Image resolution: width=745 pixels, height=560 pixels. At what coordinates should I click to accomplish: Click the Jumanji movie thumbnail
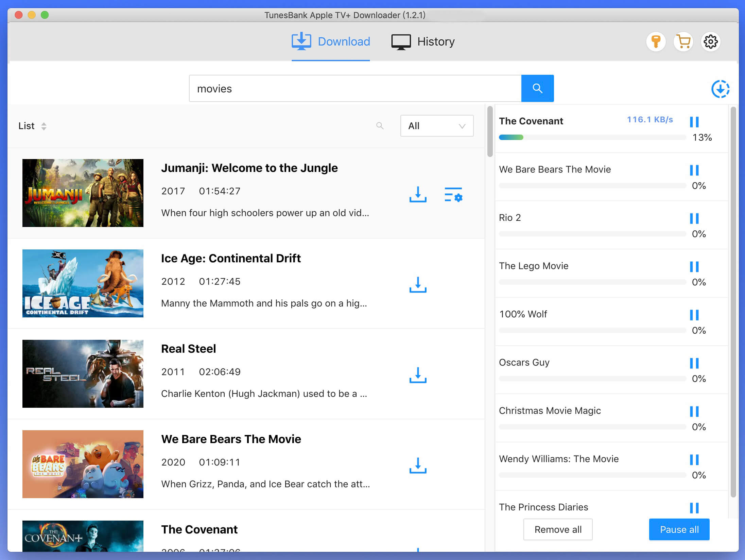pyautogui.click(x=83, y=193)
